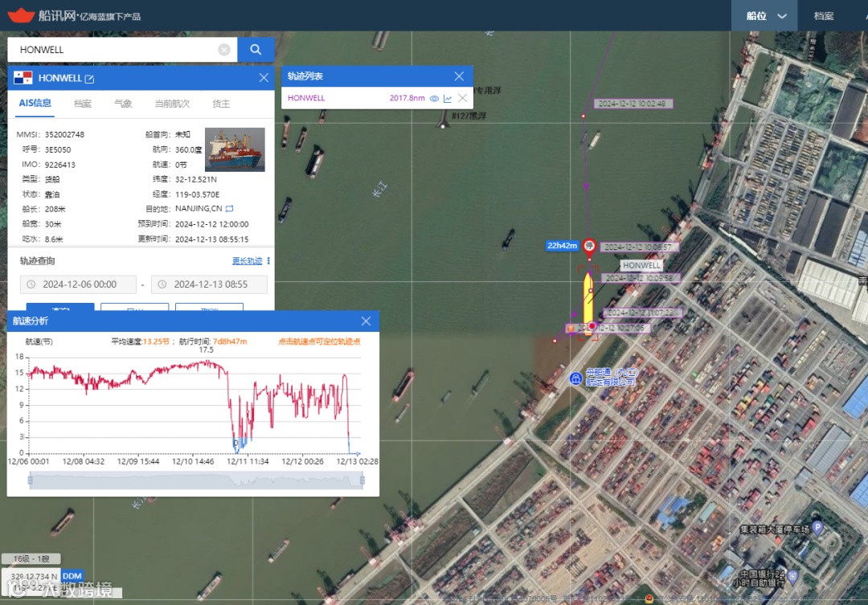Toggle the DDM coordinate format button
The height and width of the screenshot is (605, 868).
(x=72, y=575)
